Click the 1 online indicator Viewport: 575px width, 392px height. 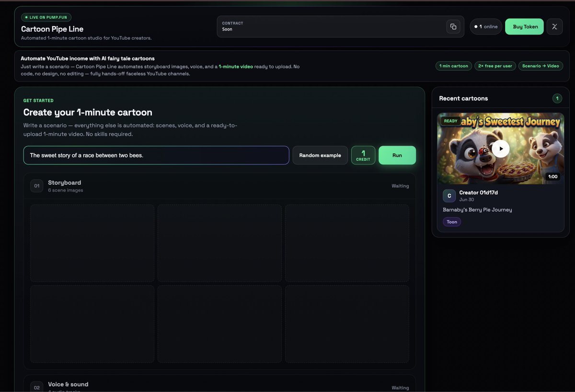(486, 27)
